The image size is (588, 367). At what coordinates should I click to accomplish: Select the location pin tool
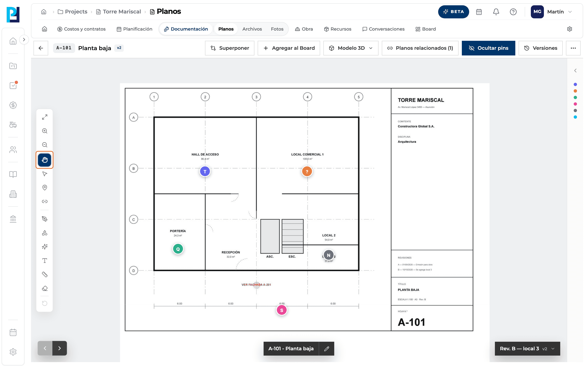(x=45, y=187)
